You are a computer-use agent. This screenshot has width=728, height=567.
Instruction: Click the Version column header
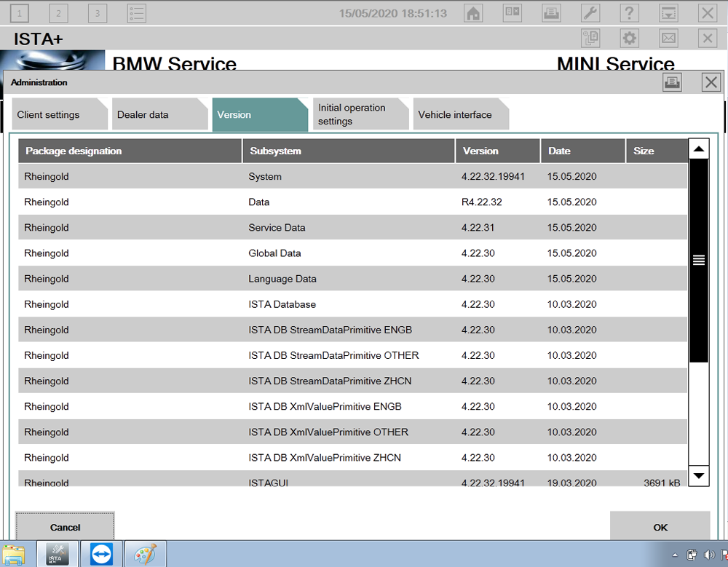498,151
